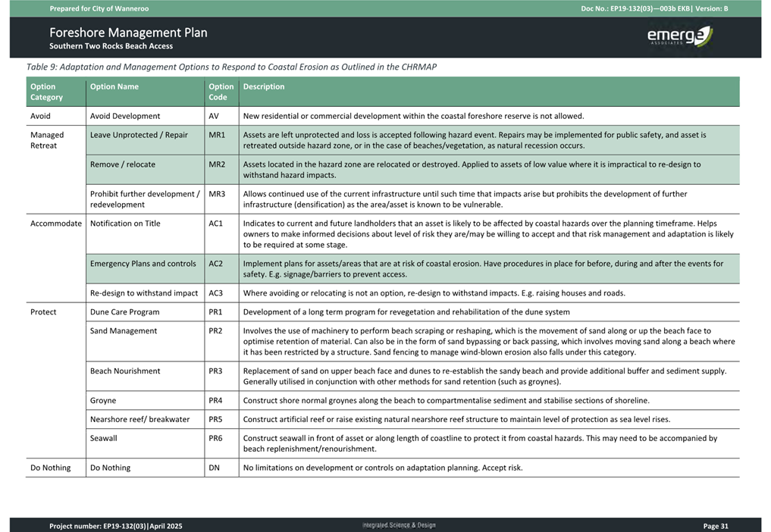This screenshot has width=771, height=532.
Task: Click the 'Version: B' label
Action: pyautogui.click(x=712, y=8)
